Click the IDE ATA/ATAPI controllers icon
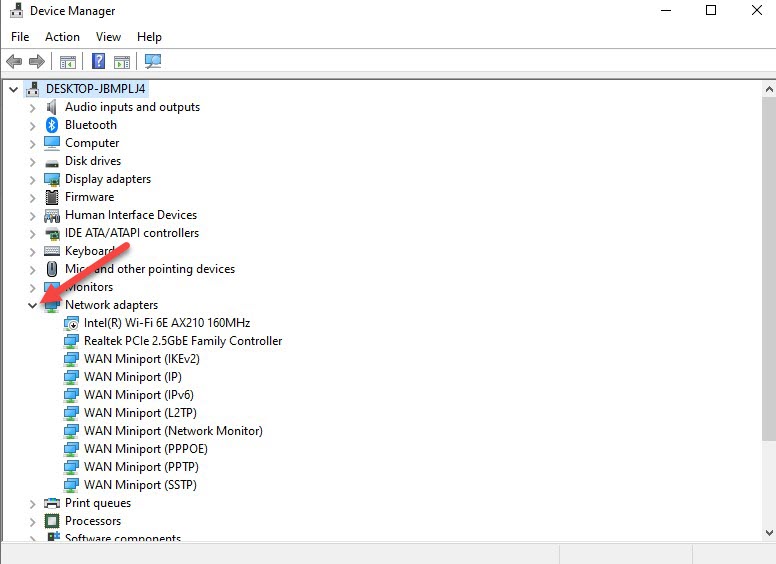This screenshot has height=564, width=776. (51, 233)
